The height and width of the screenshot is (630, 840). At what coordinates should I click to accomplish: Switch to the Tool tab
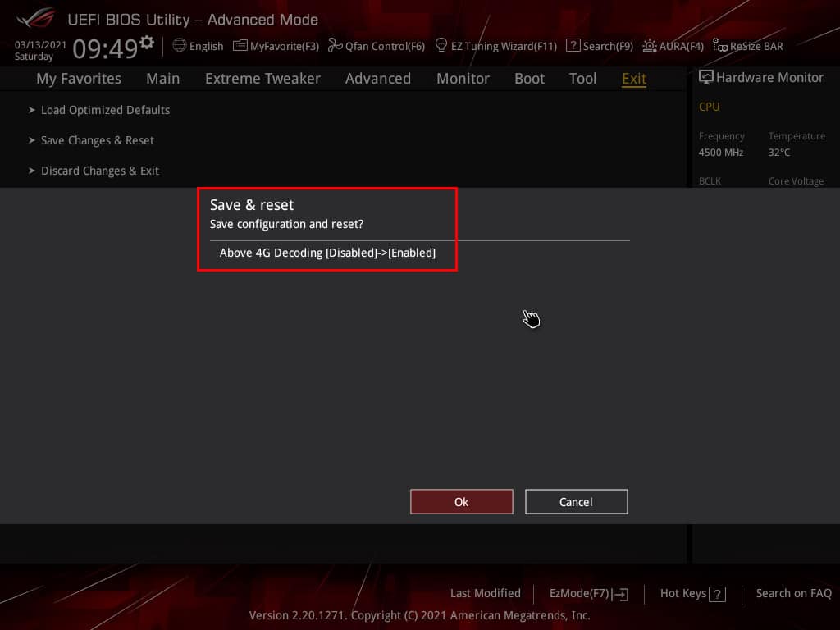582,79
